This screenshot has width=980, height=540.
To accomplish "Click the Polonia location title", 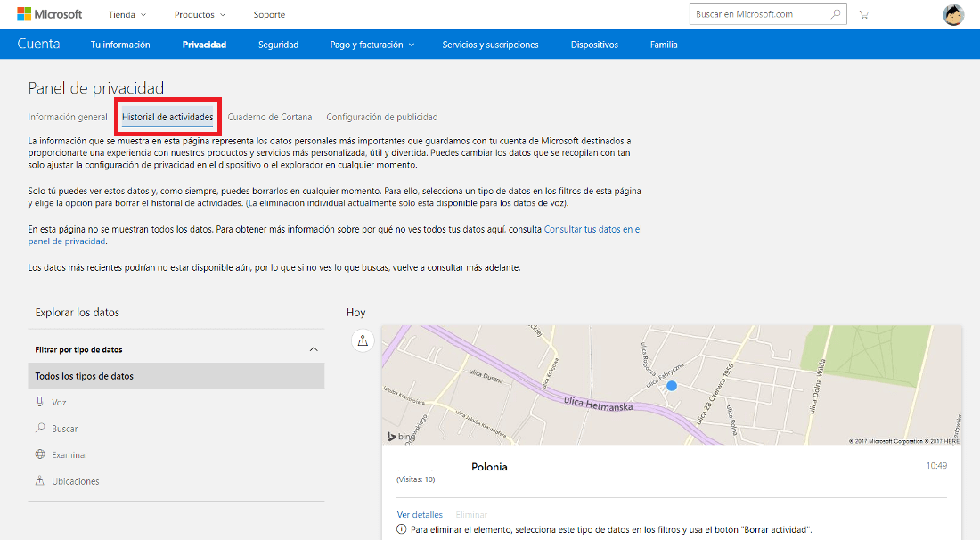I will pos(489,467).
